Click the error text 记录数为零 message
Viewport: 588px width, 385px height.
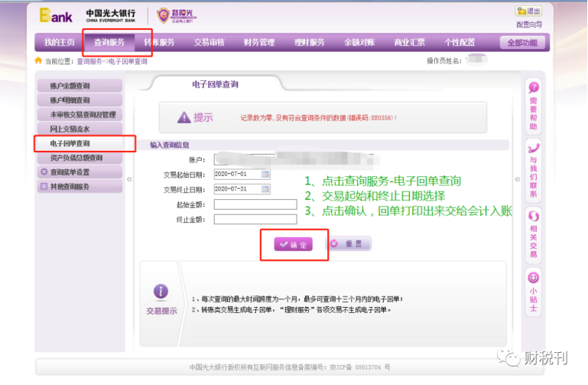pos(318,118)
